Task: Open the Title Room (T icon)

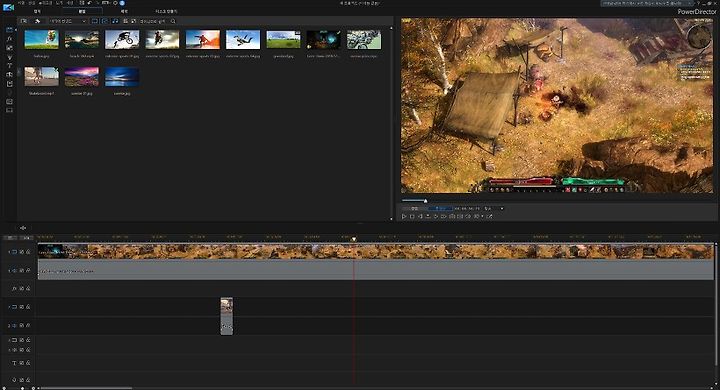Action: coord(9,66)
